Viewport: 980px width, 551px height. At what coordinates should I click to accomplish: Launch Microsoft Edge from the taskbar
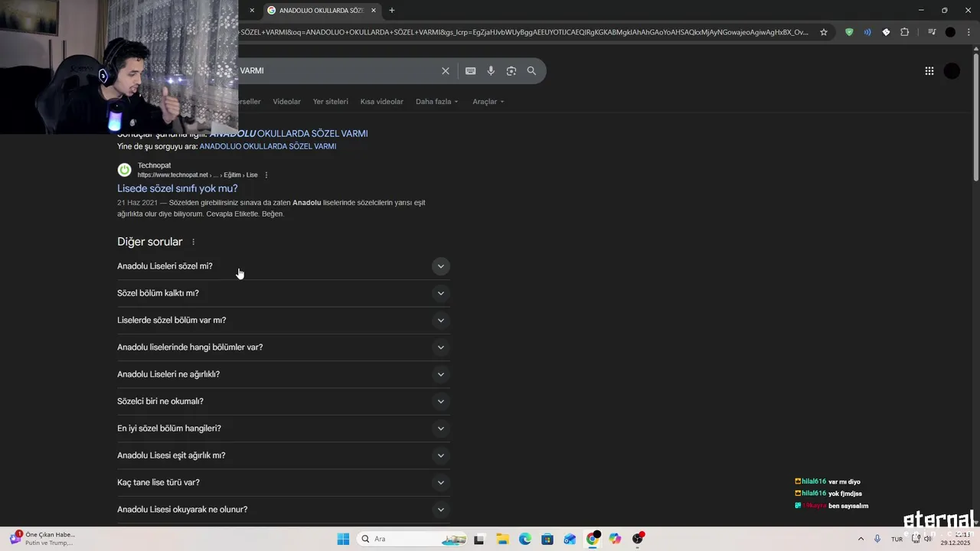(524, 539)
